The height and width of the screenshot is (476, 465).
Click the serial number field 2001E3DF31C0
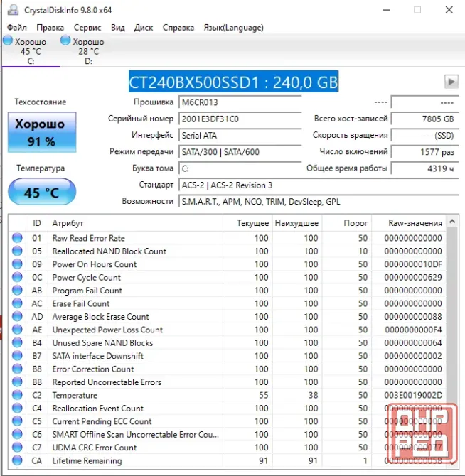(x=240, y=119)
